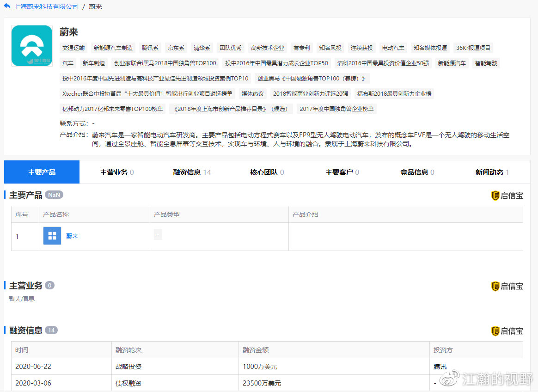Open the 上海蔚来科技有限公司 breadcrumb link
The image size is (538, 392).
coord(47,6)
